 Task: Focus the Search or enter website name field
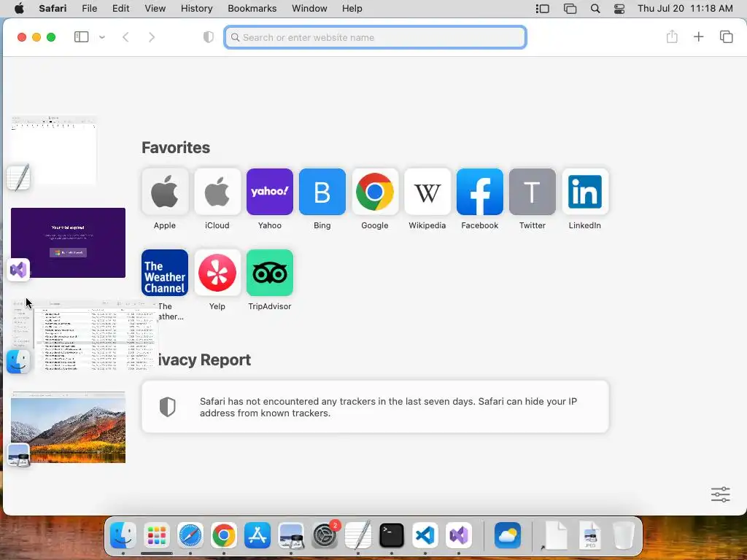coord(375,37)
